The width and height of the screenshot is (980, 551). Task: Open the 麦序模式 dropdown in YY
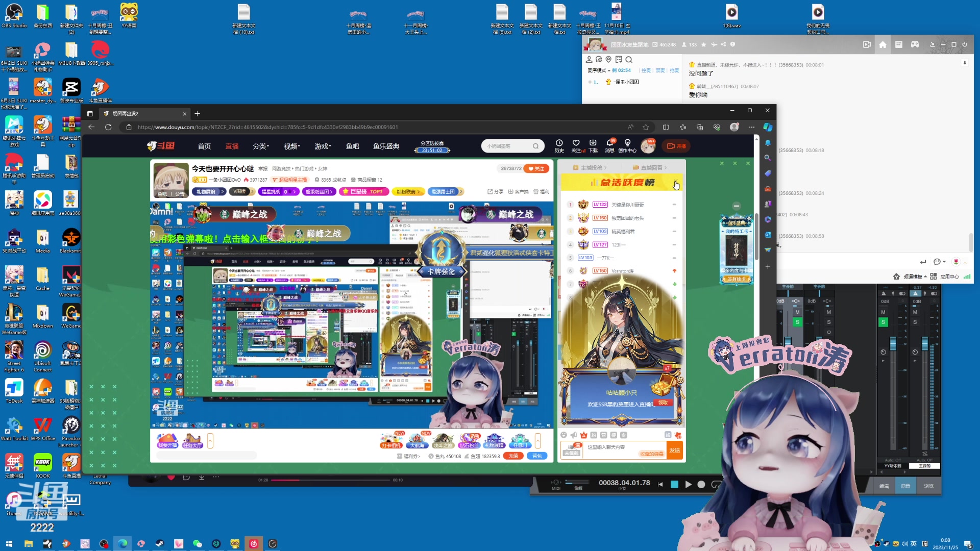599,70
